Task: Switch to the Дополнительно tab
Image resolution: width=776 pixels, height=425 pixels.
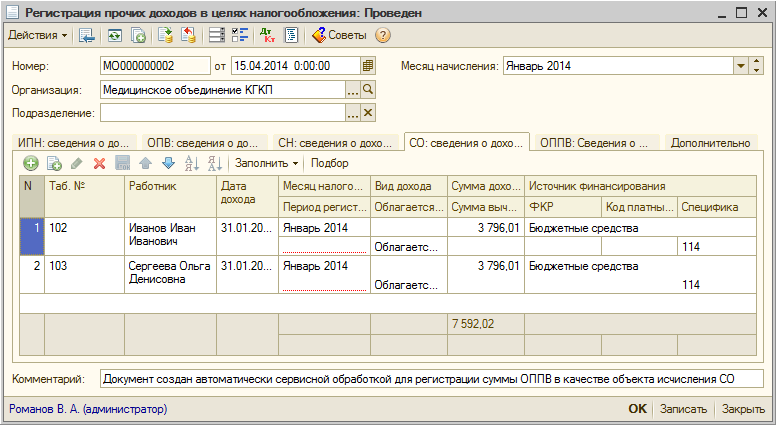Action: tap(711, 142)
